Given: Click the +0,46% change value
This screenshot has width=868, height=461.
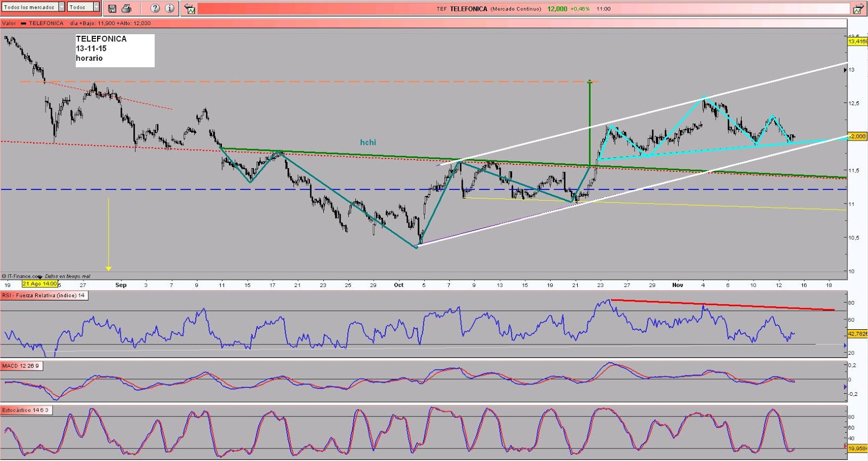Looking at the screenshot, I should pos(580,9).
